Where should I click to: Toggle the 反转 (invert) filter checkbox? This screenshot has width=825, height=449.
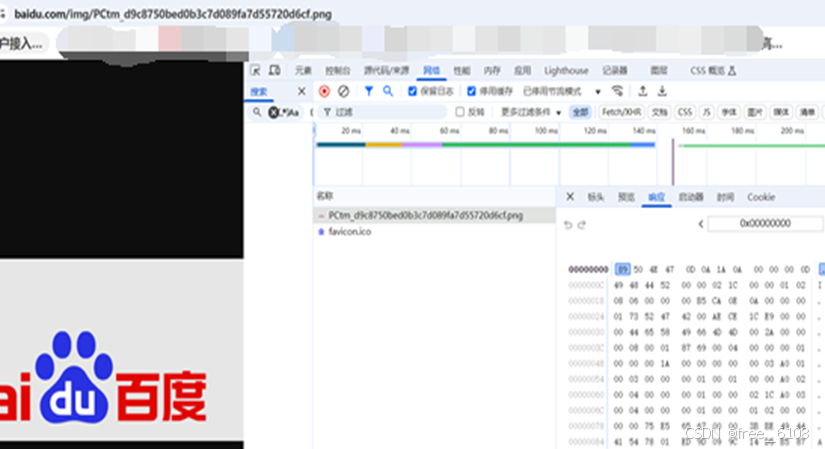pyautogui.click(x=460, y=112)
